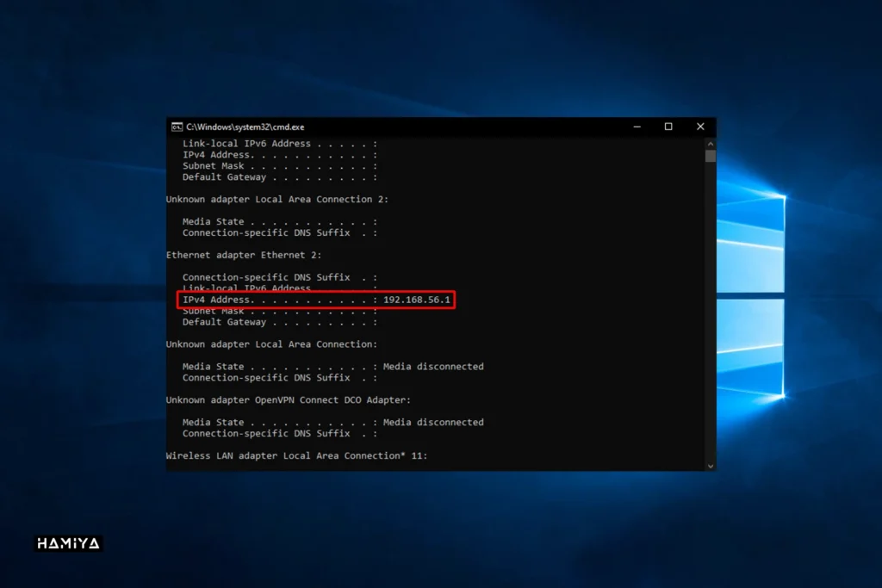Minimize the Command Prompt window
The width and height of the screenshot is (882, 588).
click(x=637, y=127)
